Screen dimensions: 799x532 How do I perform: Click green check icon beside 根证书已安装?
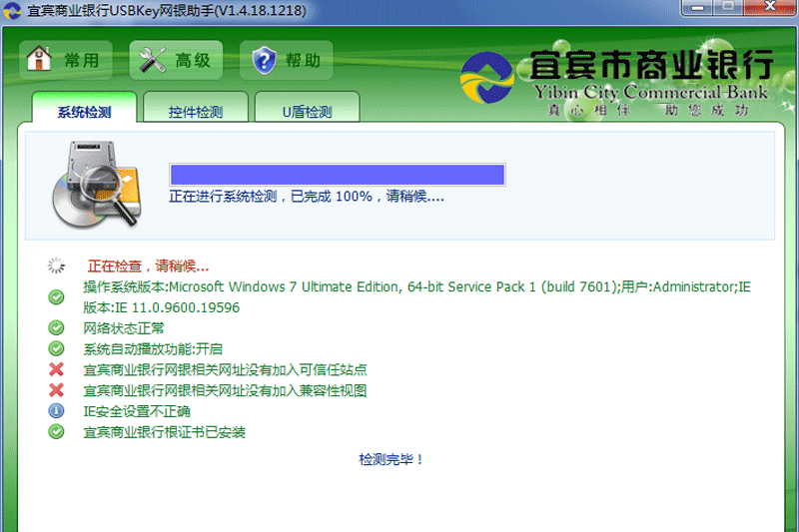coord(57,432)
